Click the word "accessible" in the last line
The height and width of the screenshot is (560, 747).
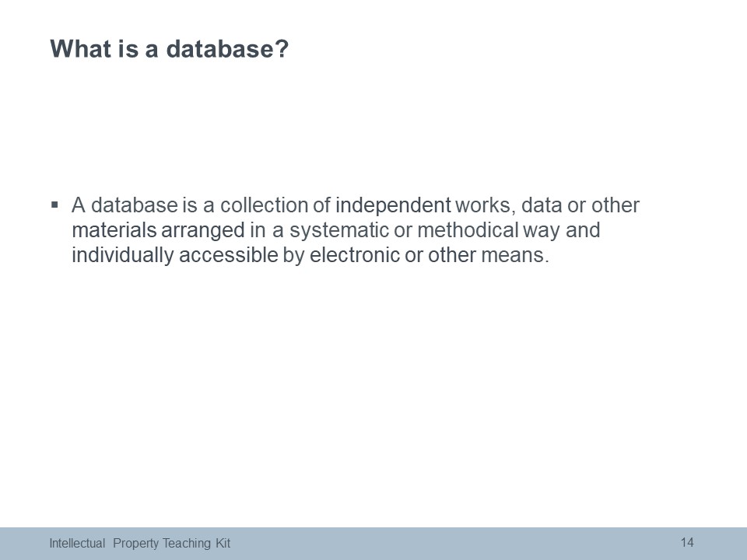[x=229, y=255]
